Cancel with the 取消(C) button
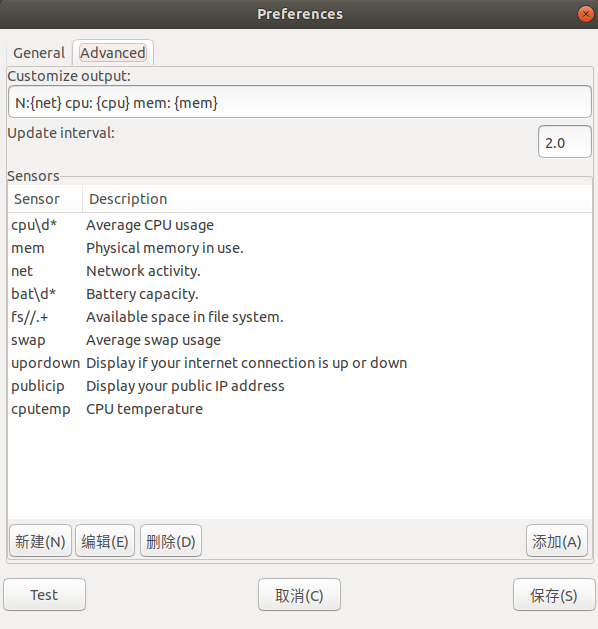The height and width of the screenshot is (629, 598). click(299, 595)
